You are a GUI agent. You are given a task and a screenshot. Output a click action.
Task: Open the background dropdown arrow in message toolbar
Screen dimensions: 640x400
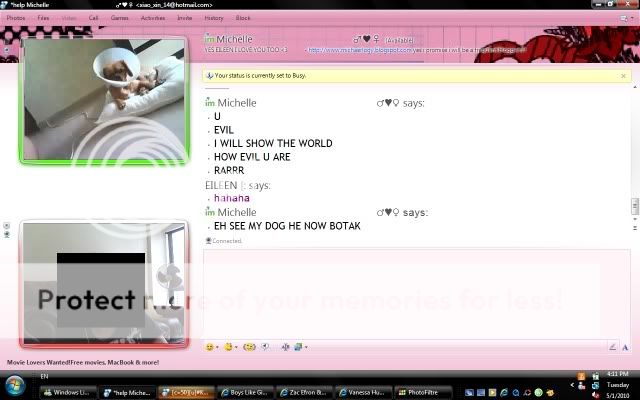pyautogui.click(x=305, y=347)
